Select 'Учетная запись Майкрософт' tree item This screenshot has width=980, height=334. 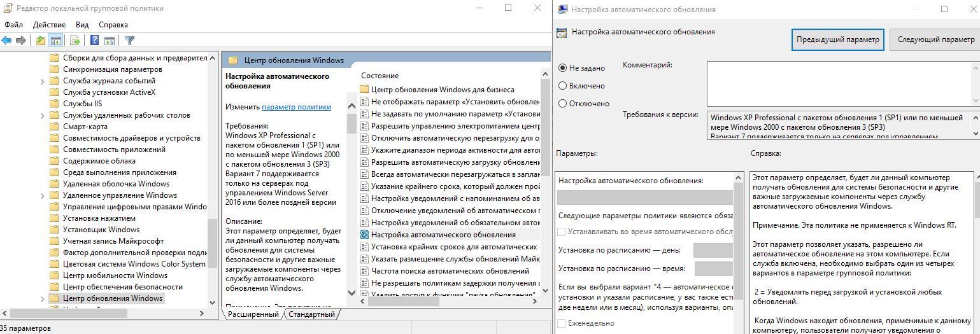point(113,241)
